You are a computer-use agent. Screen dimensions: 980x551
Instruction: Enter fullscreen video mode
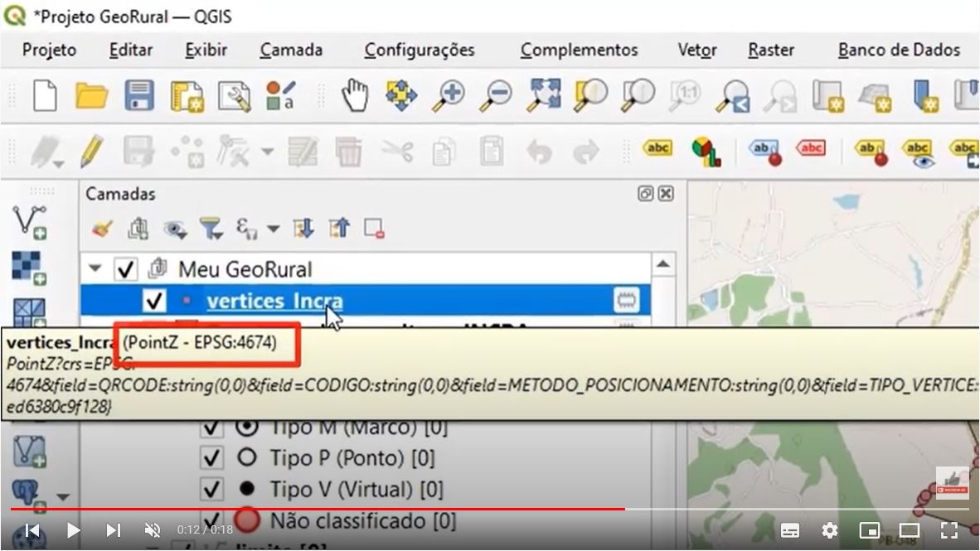949,531
